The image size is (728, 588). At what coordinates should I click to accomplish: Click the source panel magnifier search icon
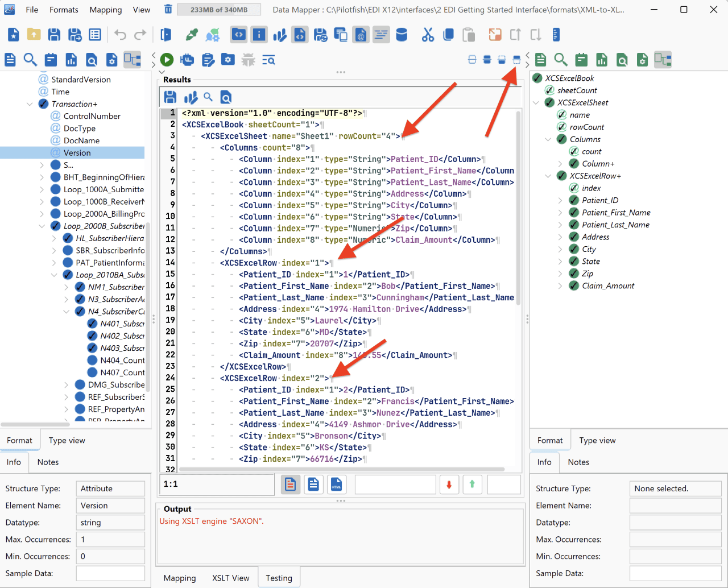[x=30, y=60]
